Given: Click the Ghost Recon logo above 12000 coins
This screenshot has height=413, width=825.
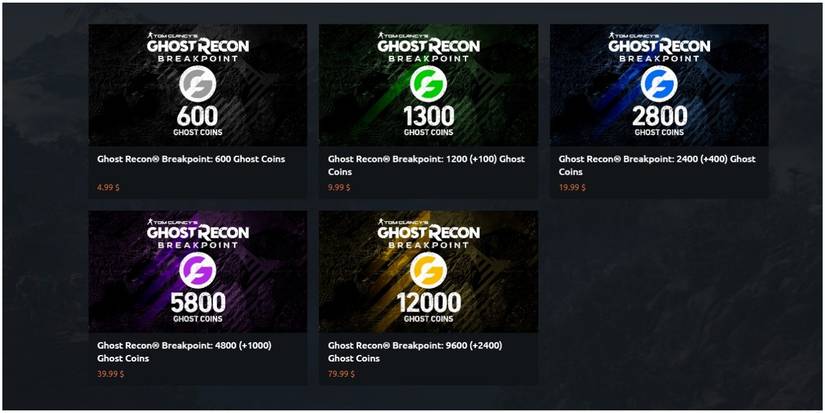Looking at the screenshot, I should [428, 234].
